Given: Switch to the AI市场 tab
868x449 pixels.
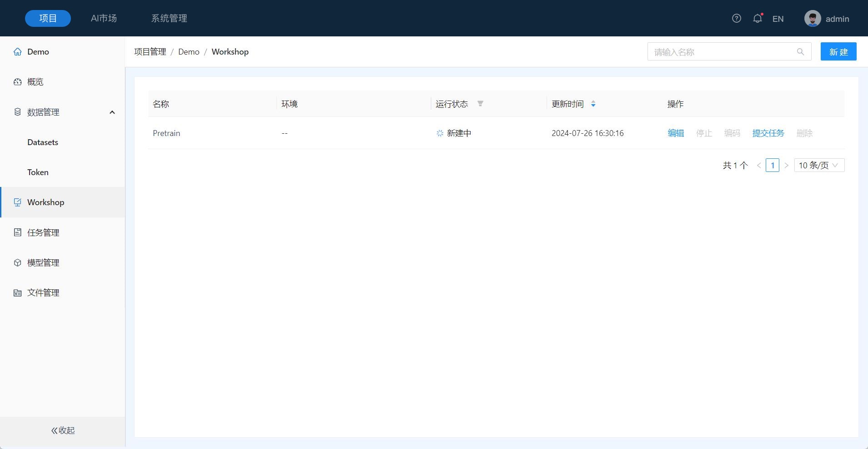Looking at the screenshot, I should (104, 18).
